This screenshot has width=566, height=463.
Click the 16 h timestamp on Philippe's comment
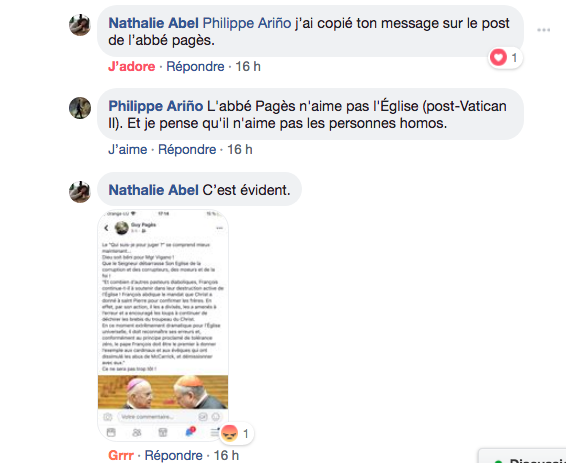point(240,150)
